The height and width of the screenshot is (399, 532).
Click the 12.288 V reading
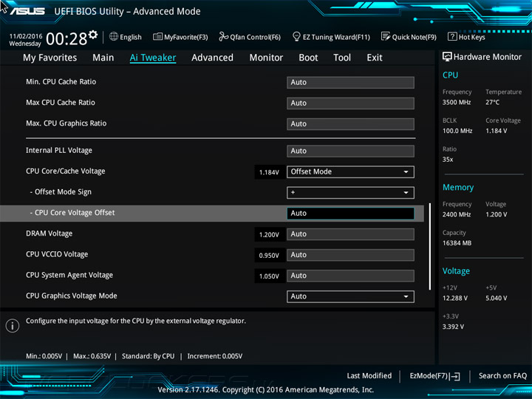pyautogui.click(x=455, y=298)
